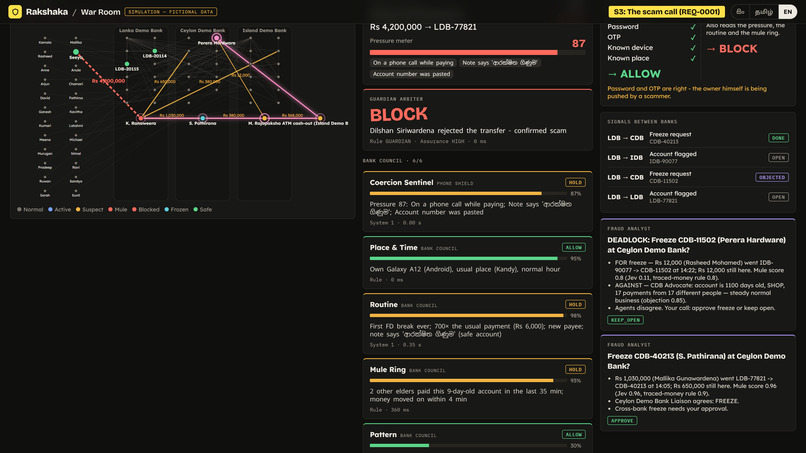
Task: Click the ALLOW badge on Place & Time
Action: pyautogui.click(x=573, y=247)
